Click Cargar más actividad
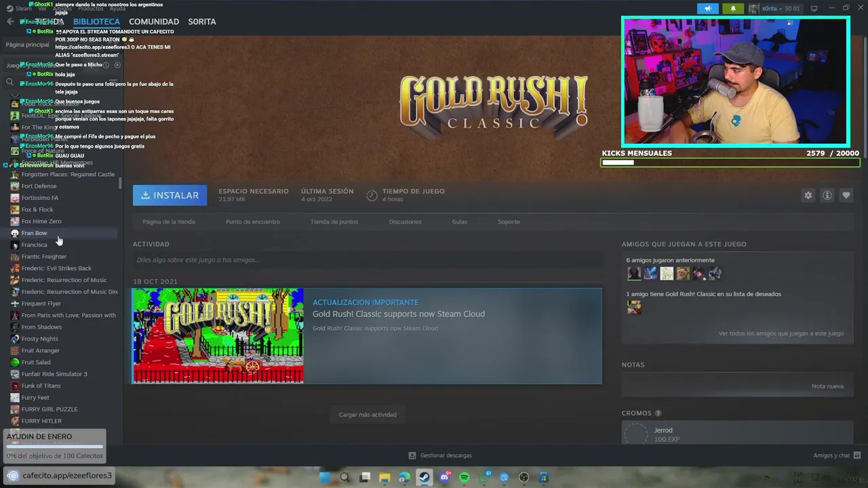The width and height of the screenshot is (868, 488). pyautogui.click(x=368, y=414)
